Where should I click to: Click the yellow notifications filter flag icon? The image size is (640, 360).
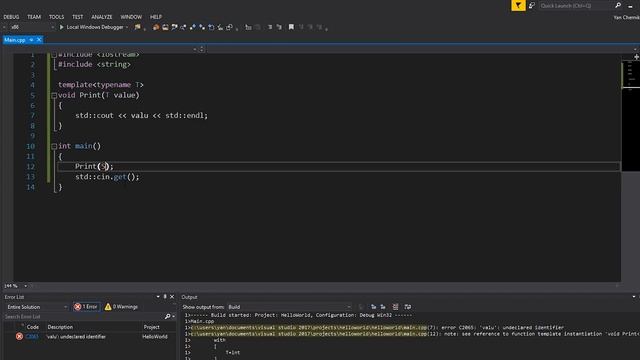tap(518, 5)
